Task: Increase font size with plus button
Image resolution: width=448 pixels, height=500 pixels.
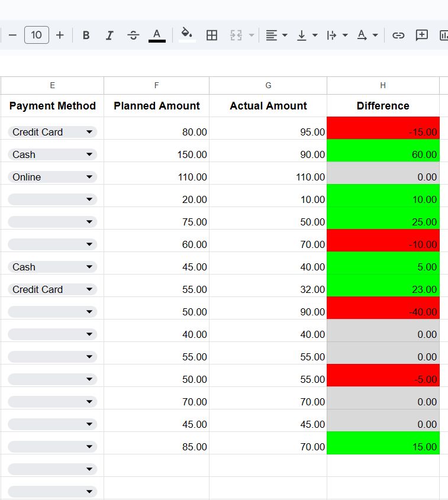Action: [x=60, y=35]
